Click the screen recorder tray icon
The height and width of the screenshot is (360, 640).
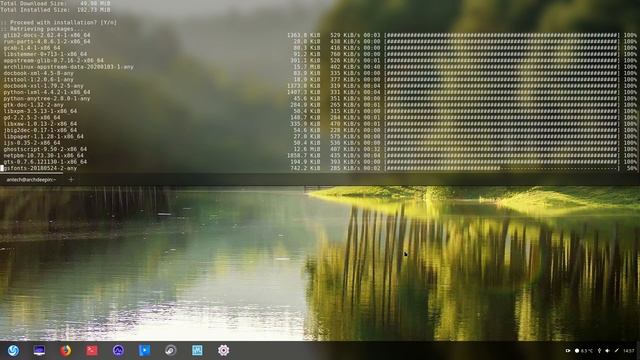(568, 351)
